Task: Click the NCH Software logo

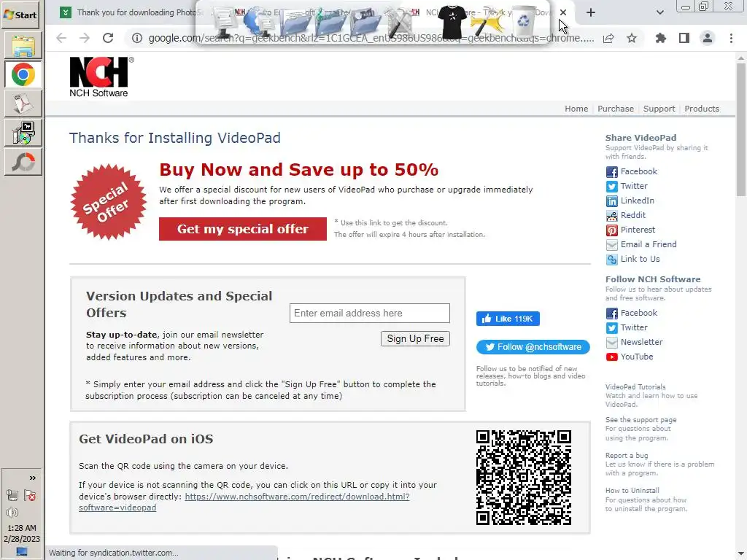Action: click(101, 77)
